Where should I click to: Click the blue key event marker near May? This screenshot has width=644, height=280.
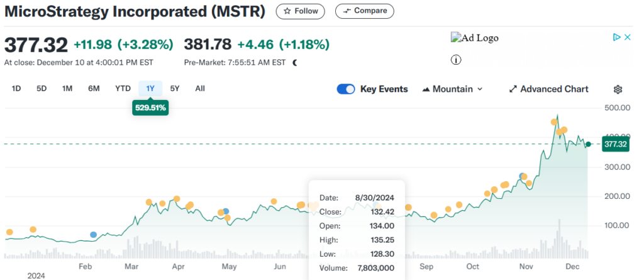click(x=226, y=211)
